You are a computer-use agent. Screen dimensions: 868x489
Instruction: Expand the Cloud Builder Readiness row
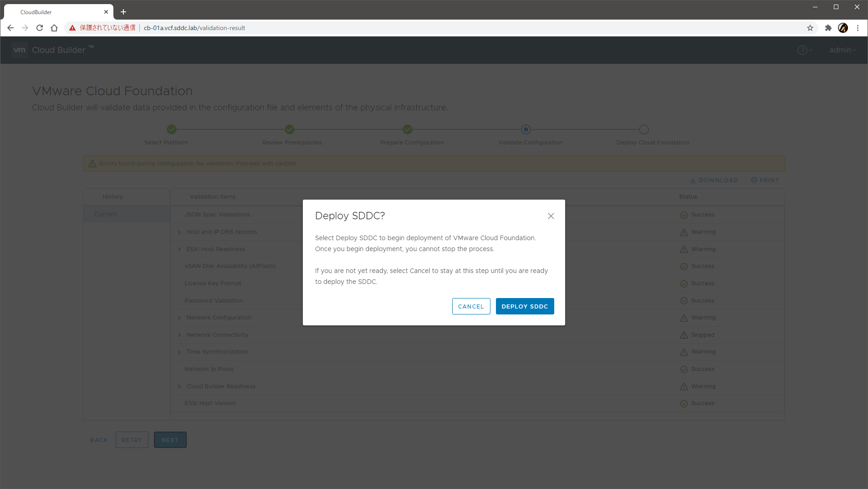[179, 386]
